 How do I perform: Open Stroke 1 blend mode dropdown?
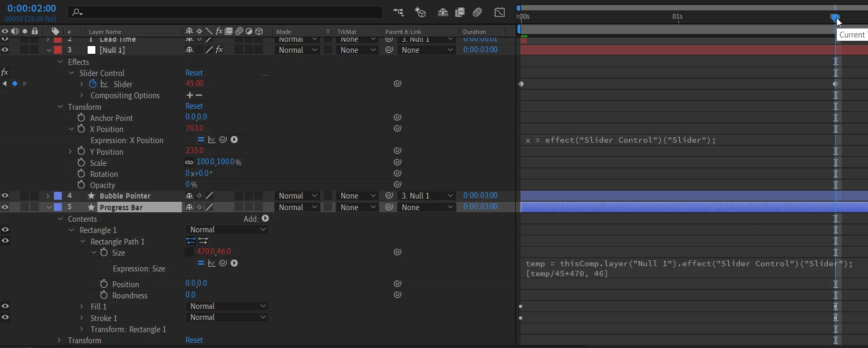coord(227,317)
